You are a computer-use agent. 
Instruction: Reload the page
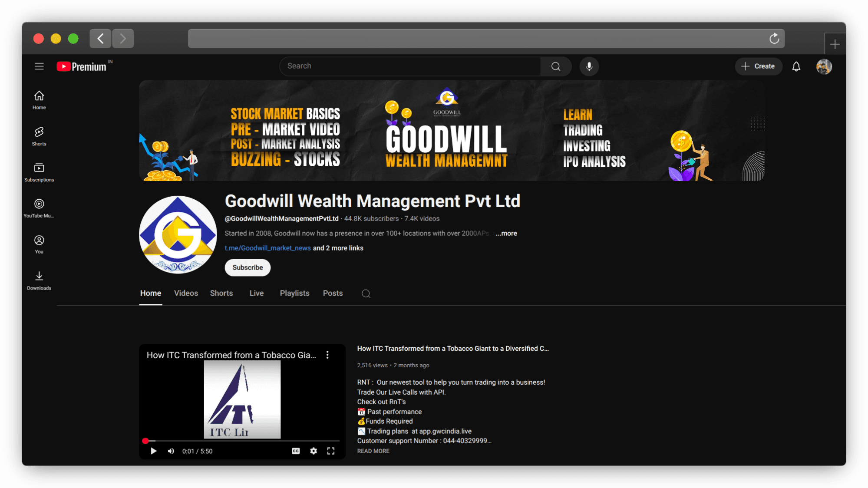click(774, 39)
